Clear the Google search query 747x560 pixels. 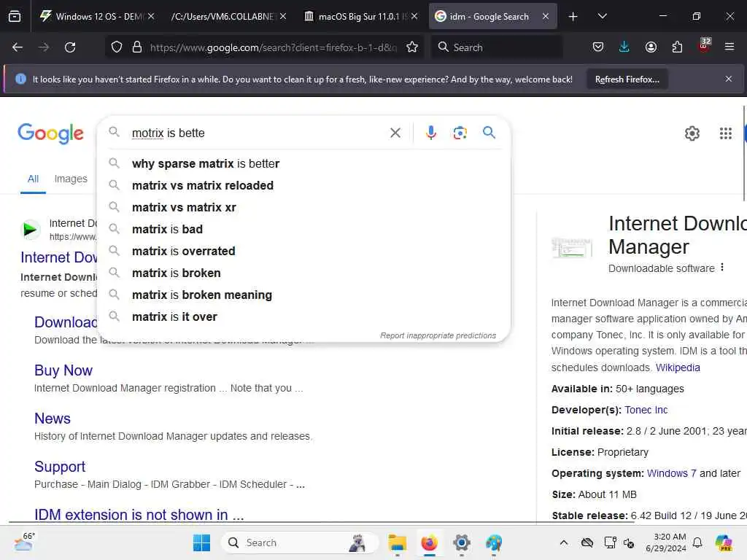(x=395, y=133)
